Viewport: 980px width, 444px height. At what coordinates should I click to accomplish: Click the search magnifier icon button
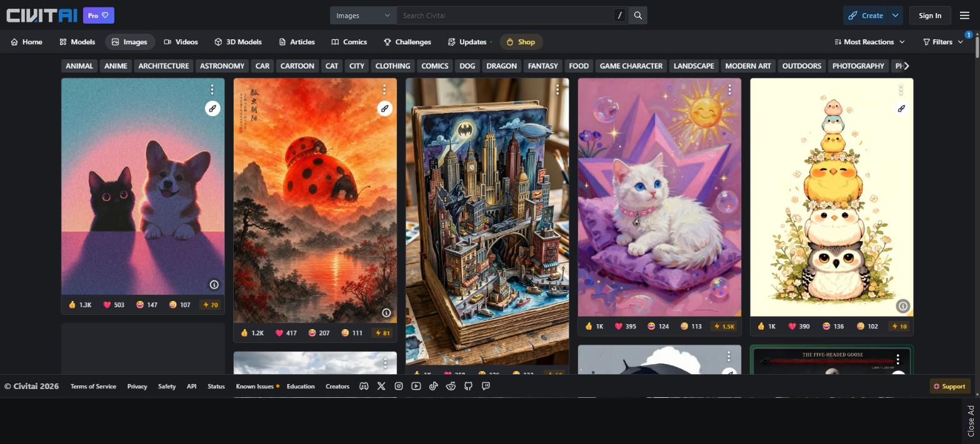click(638, 16)
